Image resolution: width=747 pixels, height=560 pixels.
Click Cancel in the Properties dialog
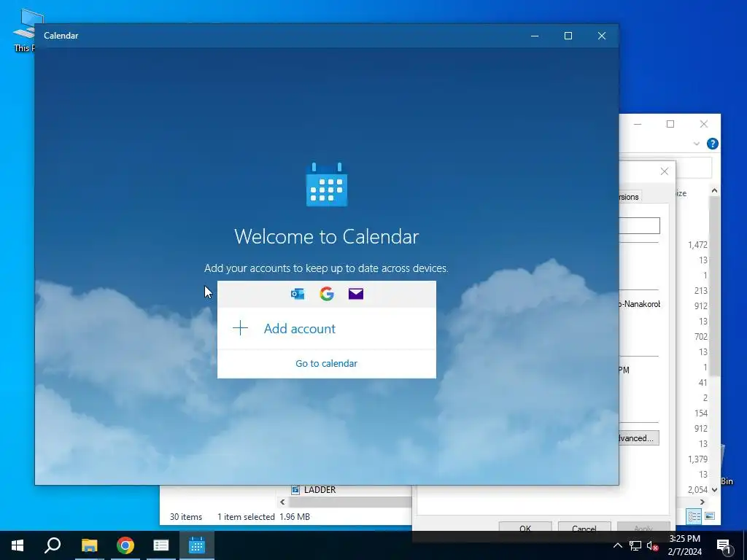point(584,528)
